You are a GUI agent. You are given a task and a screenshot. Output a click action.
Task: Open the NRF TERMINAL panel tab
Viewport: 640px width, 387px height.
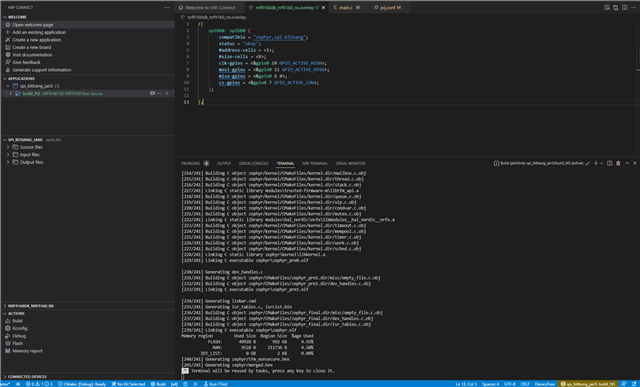click(x=315, y=163)
